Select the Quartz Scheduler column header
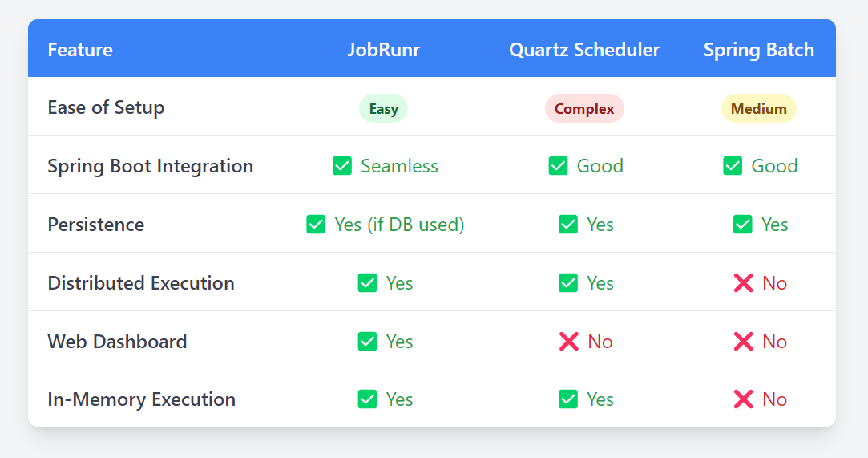The width and height of the screenshot is (868, 458). pyautogui.click(x=584, y=50)
